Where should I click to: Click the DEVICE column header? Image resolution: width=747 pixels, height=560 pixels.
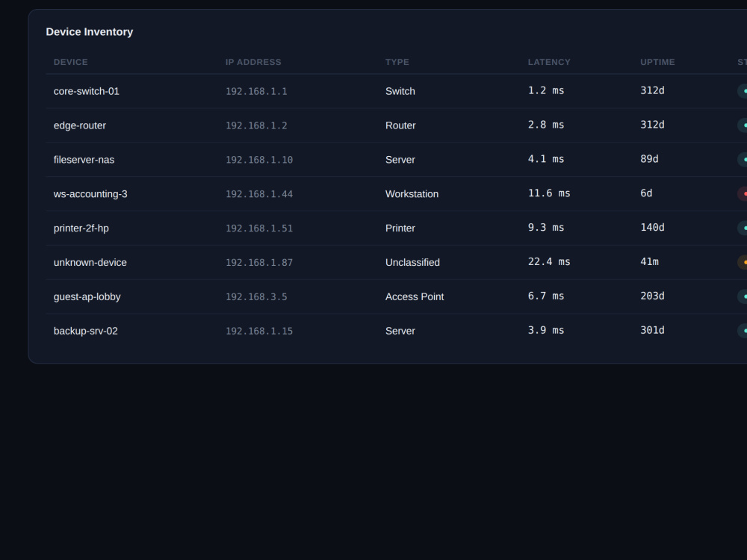(70, 62)
